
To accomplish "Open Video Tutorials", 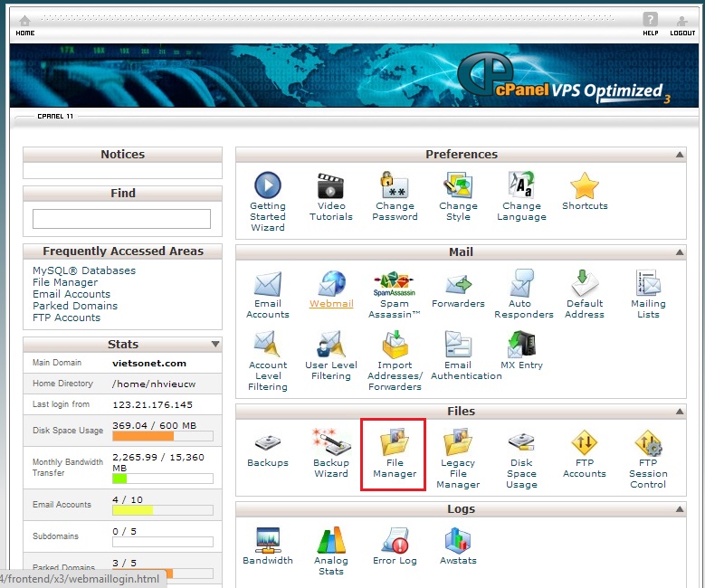I will point(331,197).
